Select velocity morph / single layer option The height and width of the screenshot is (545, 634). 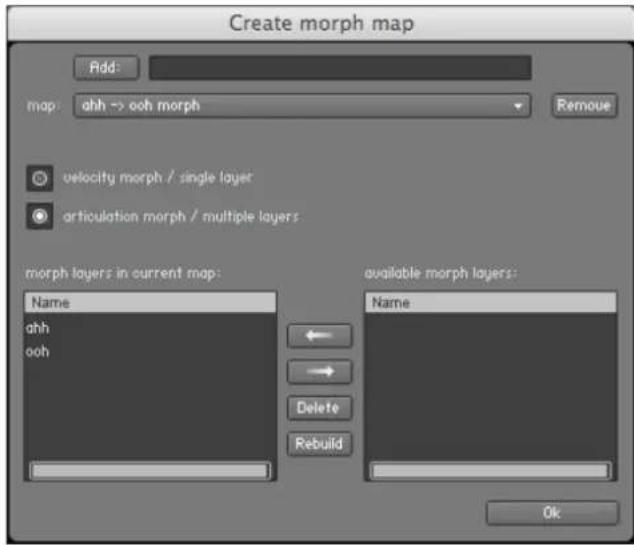(x=40, y=178)
